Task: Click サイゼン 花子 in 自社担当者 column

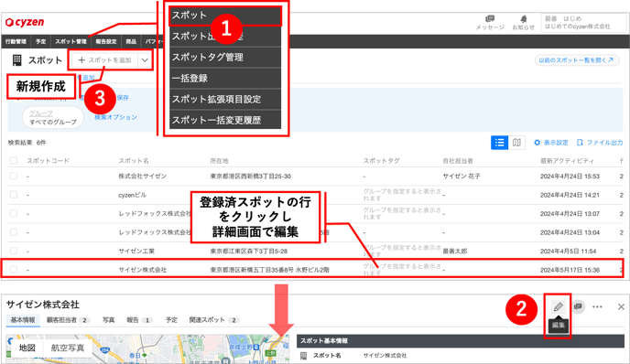Action: pos(462,176)
